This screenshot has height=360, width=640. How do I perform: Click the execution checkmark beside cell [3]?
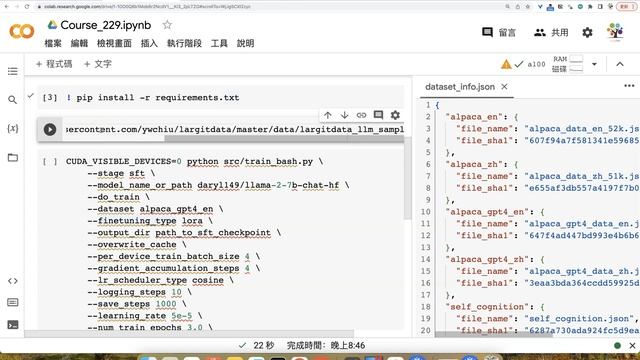click(31, 96)
